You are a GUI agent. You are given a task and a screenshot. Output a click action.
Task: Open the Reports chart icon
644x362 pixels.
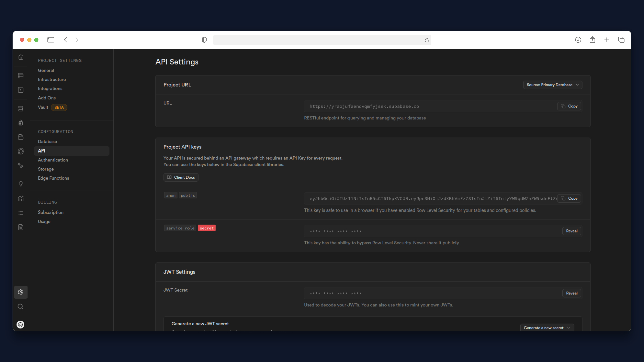pyautogui.click(x=21, y=198)
